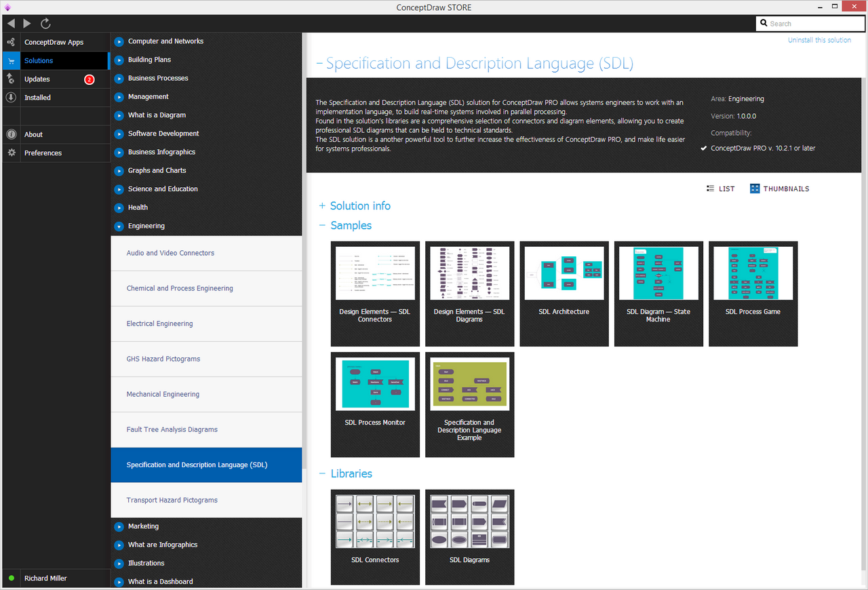Switch to LIST view
Viewport: 868px width, 590px height.
(720, 189)
